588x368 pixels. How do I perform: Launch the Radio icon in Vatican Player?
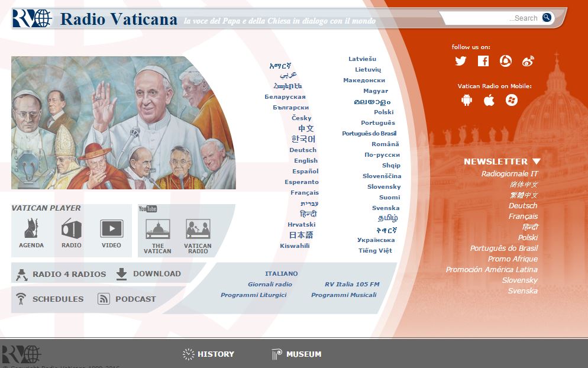point(71,228)
